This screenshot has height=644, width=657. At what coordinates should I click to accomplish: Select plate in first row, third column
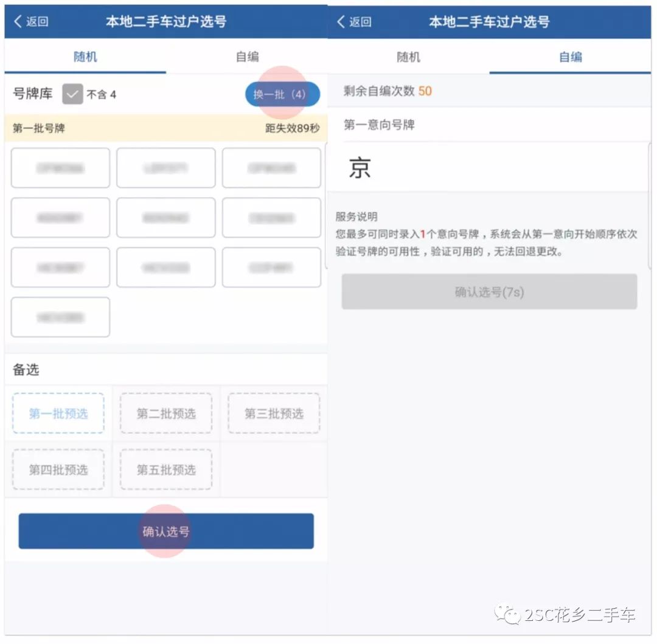[271, 168]
